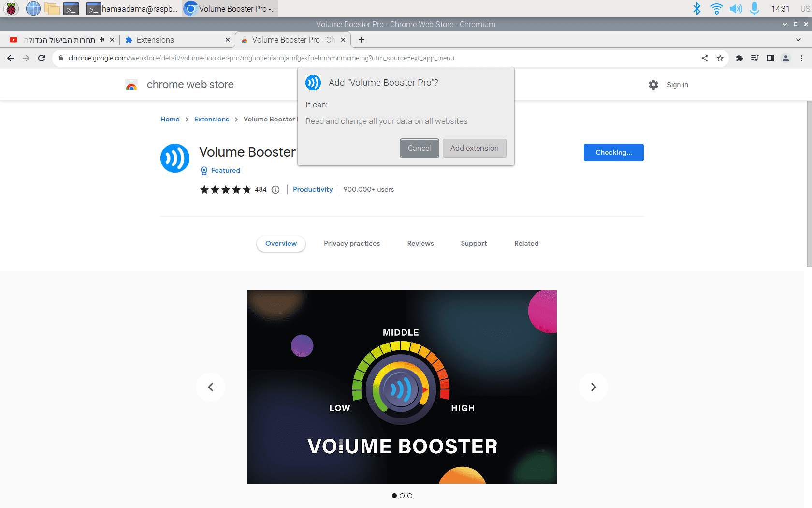Click the US keyboard layout indicator
Image resolution: width=812 pixels, height=508 pixels.
coord(805,9)
